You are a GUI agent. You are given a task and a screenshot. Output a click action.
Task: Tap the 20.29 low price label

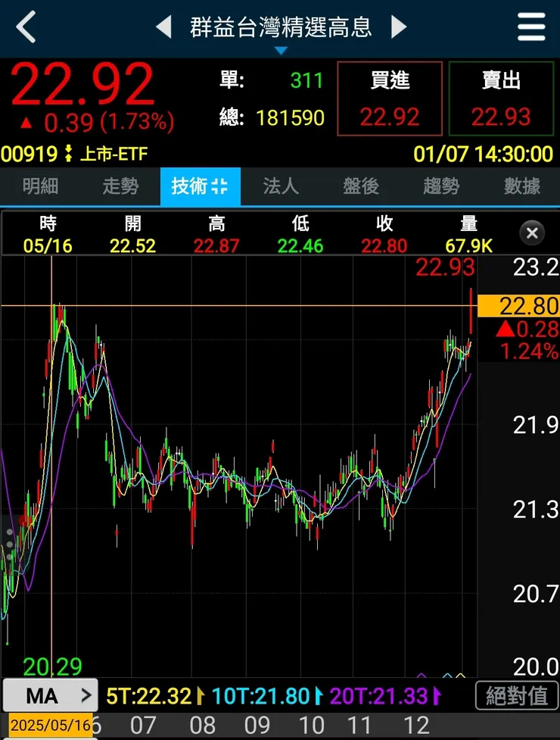coord(52,667)
